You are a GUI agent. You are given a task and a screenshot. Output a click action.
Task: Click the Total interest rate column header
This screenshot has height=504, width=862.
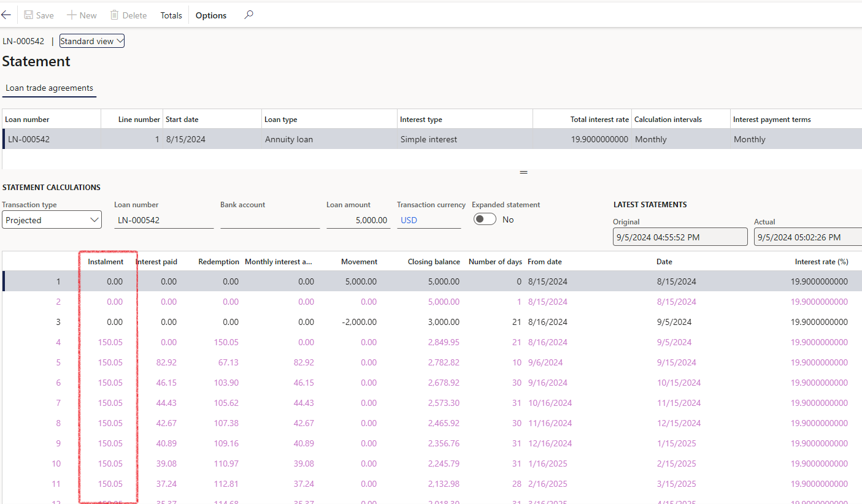[x=582, y=120]
